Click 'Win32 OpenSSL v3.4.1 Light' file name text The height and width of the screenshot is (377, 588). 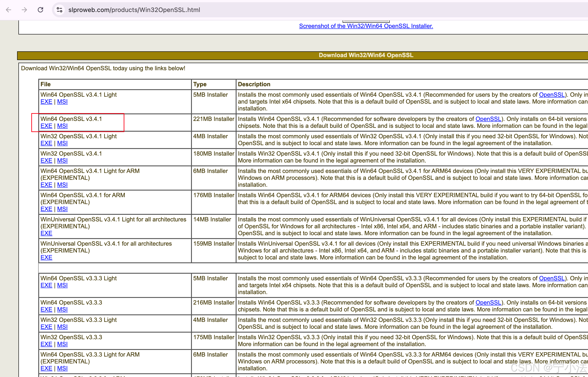78,136
